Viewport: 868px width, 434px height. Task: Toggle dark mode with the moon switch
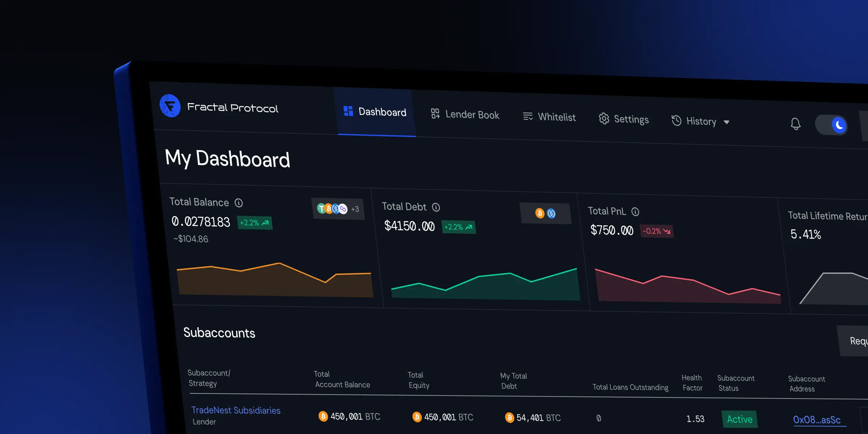pyautogui.click(x=838, y=126)
